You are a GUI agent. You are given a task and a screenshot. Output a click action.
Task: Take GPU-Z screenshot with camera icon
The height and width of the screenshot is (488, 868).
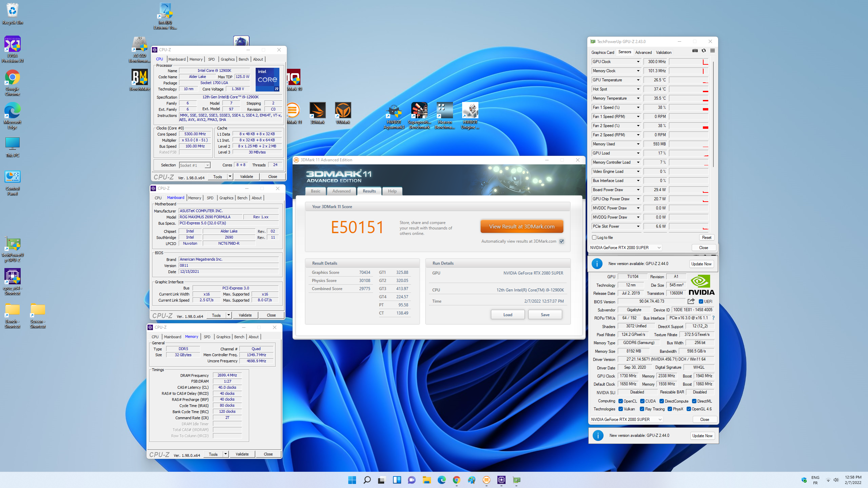pos(695,51)
